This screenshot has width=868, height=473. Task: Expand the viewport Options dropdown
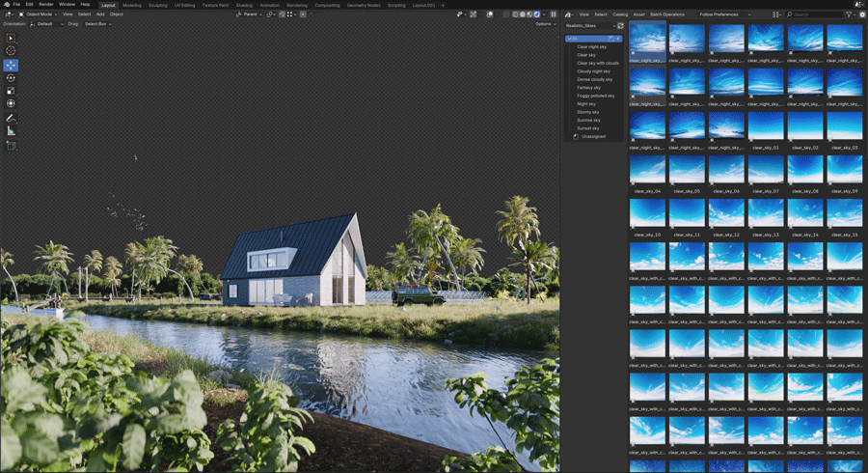545,24
